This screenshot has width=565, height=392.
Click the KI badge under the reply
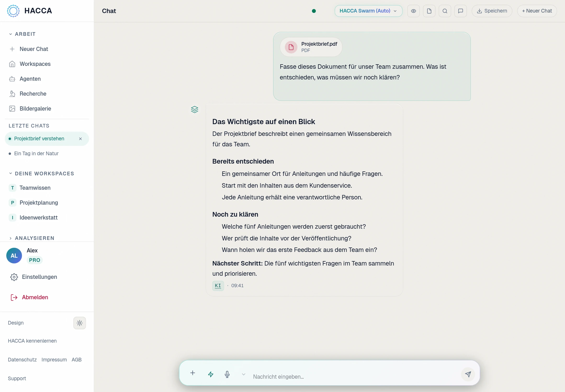[x=218, y=286]
